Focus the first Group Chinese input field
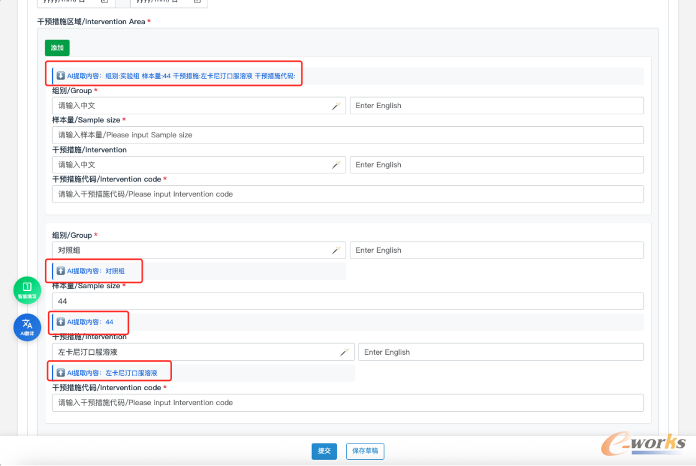The height and width of the screenshot is (466, 696). click(190, 106)
